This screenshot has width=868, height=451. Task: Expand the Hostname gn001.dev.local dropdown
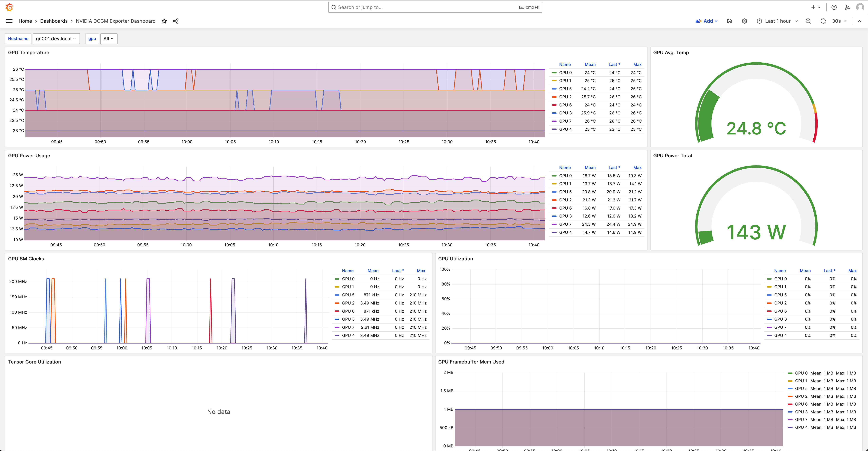(56, 39)
